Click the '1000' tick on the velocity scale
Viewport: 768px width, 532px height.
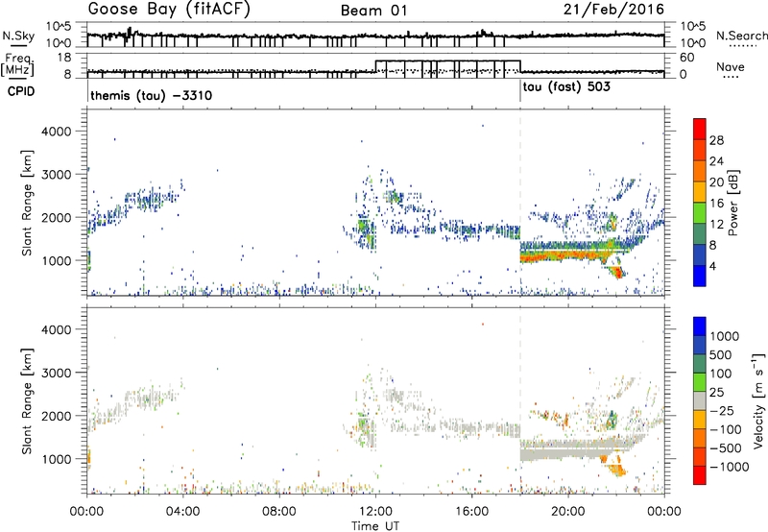pyautogui.click(x=725, y=336)
